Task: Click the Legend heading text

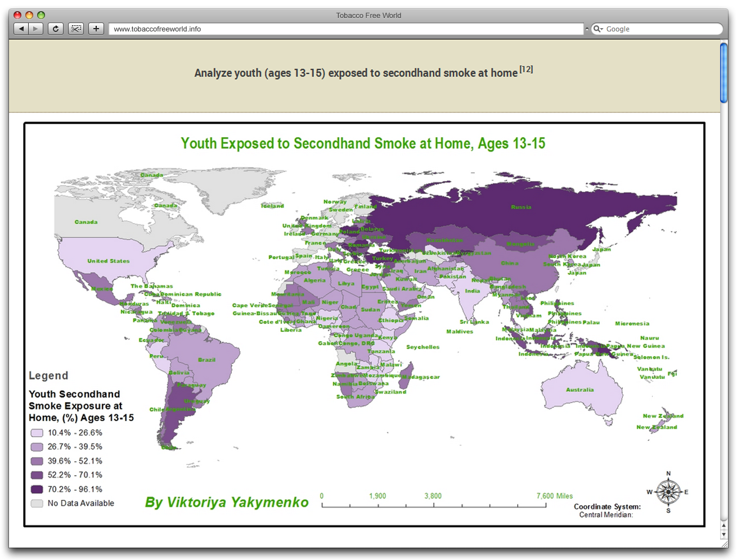Action: [48, 376]
